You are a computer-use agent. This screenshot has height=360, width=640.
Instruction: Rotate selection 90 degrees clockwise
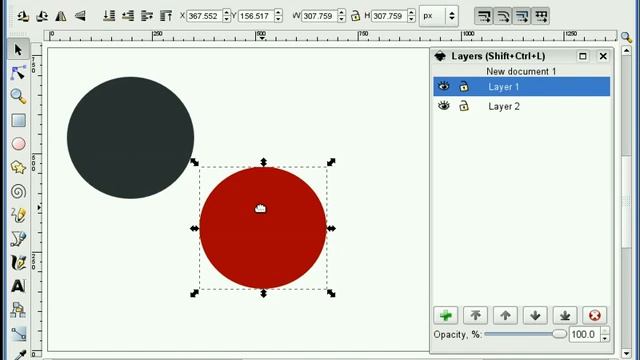click(42, 16)
